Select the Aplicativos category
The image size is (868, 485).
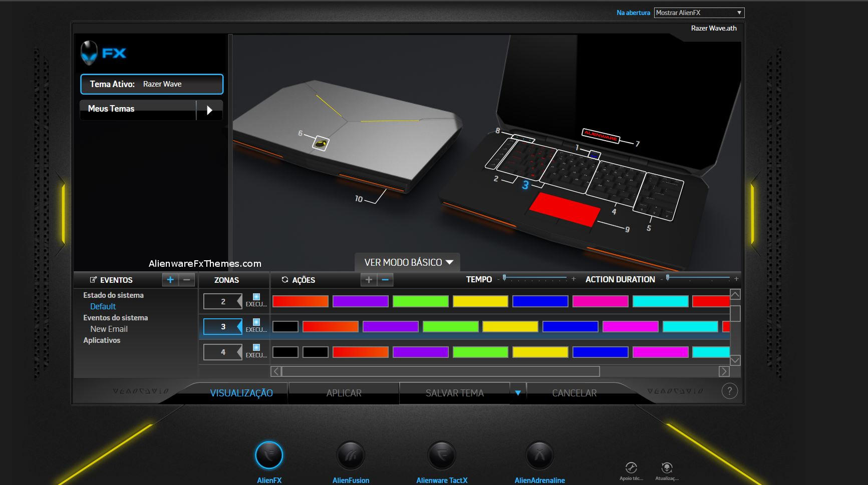102,340
